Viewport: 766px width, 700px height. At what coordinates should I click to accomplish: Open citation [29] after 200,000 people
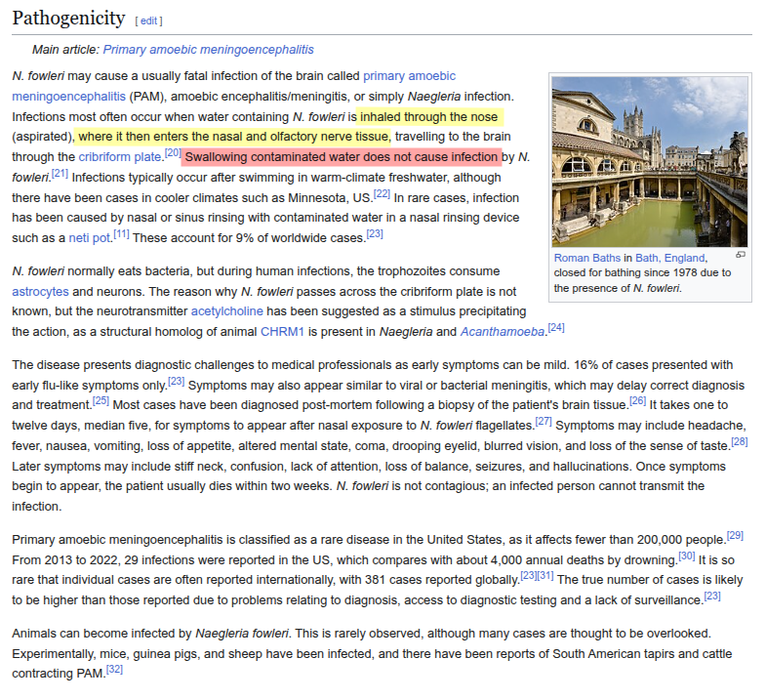click(x=735, y=535)
